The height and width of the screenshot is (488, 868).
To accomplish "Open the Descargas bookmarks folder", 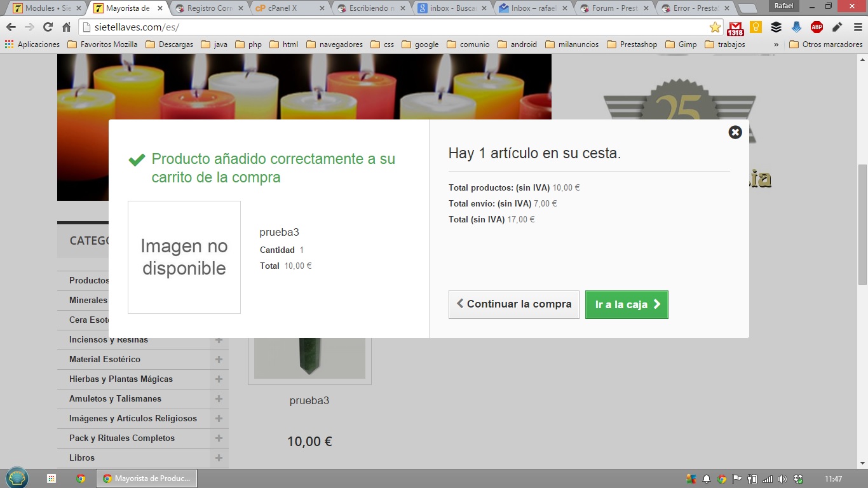I will [169, 44].
